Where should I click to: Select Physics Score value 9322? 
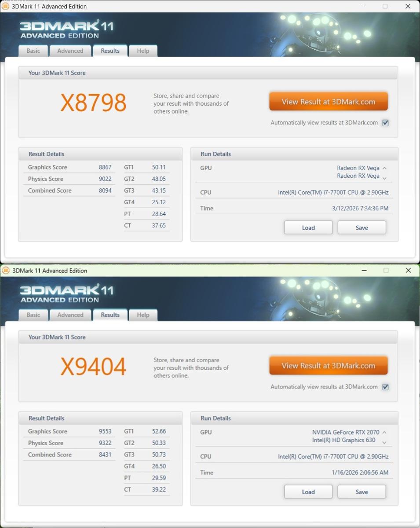[105, 443]
